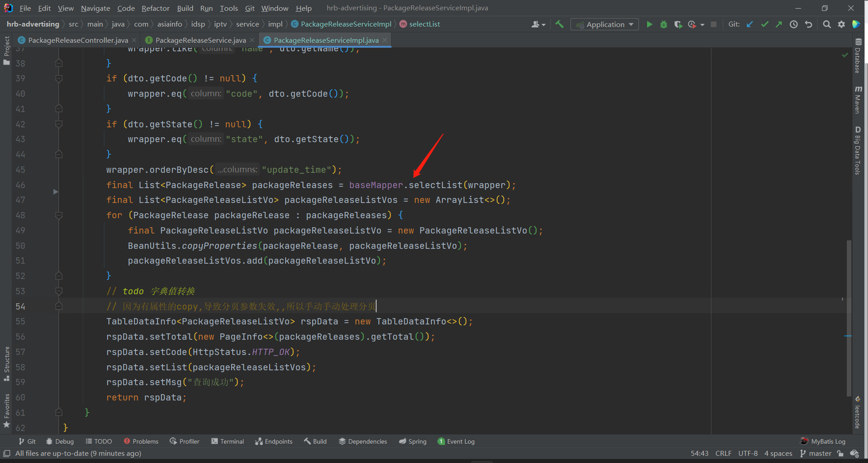Open Big Data Tools side panel
Image resolution: width=868 pixels, height=463 pixels.
coord(858,150)
